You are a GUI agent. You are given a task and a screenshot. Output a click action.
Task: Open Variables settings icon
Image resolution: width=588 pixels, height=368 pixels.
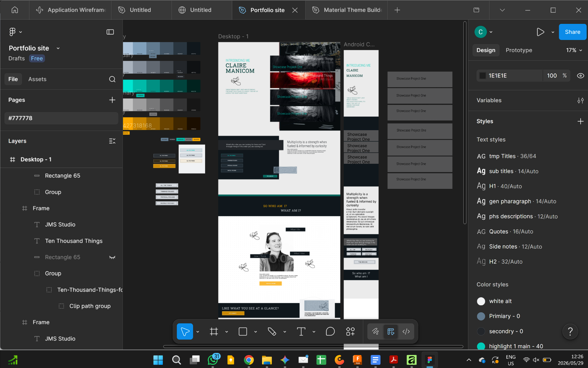coord(581,100)
